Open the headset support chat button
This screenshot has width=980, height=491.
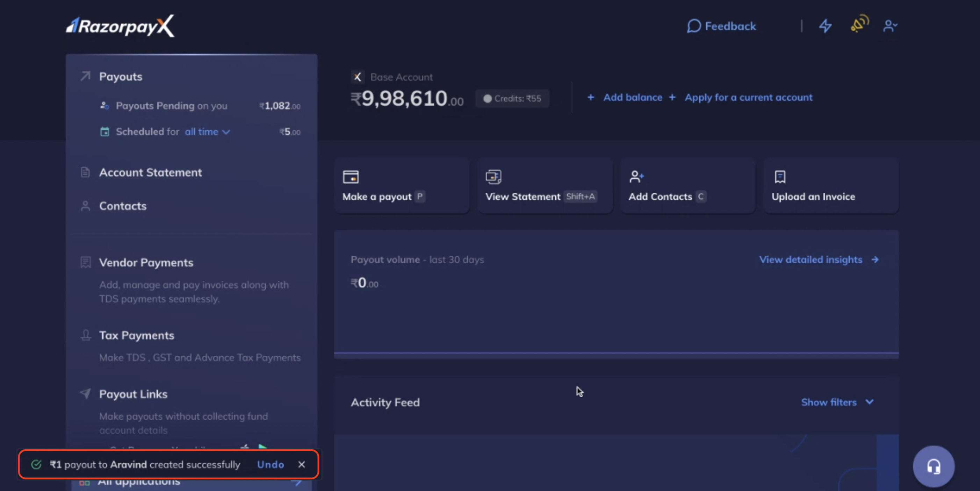934,467
